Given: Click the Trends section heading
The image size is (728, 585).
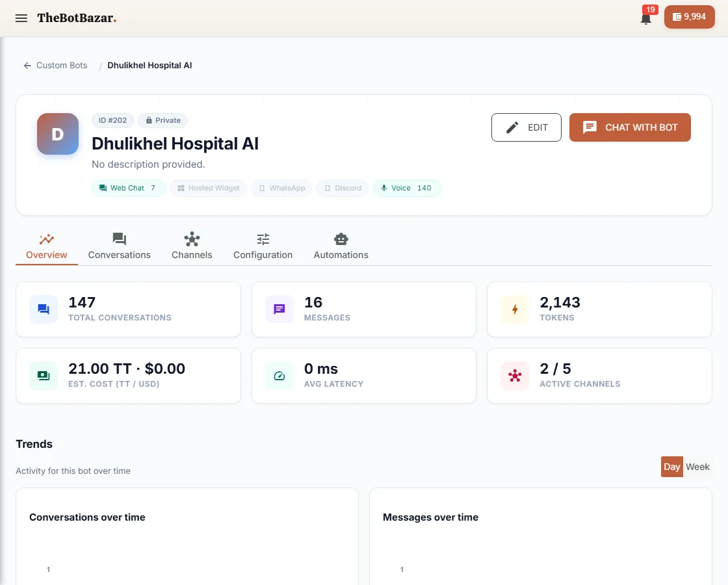Looking at the screenshot, I should [34, 444].
